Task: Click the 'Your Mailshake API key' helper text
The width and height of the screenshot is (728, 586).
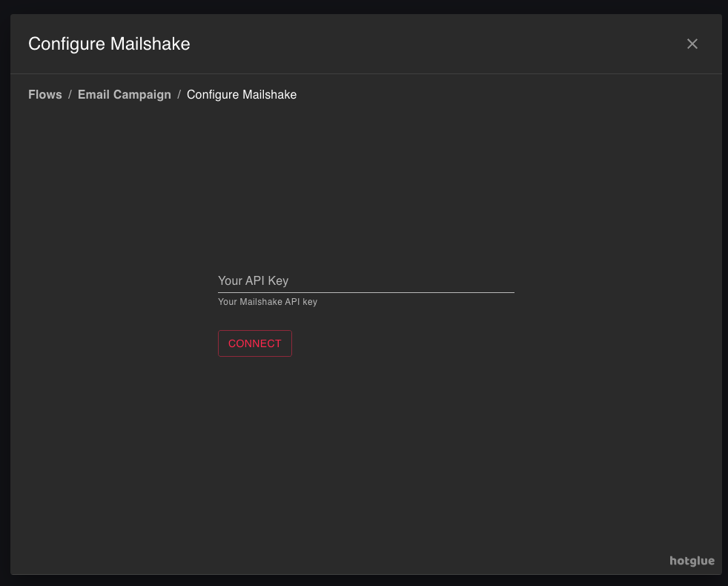Action: tap(268, 302)
